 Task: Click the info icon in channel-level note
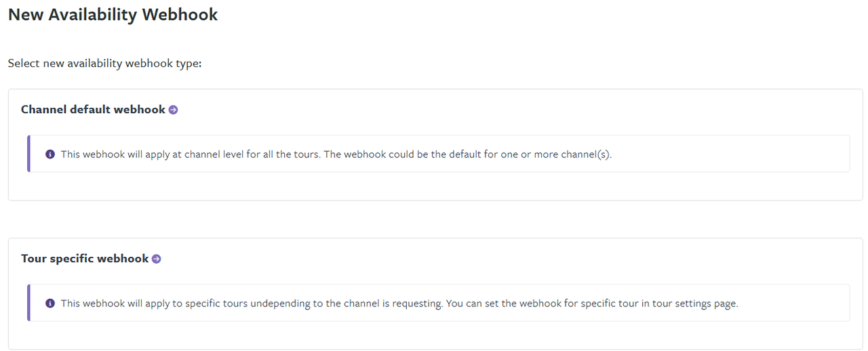(50, 154)
